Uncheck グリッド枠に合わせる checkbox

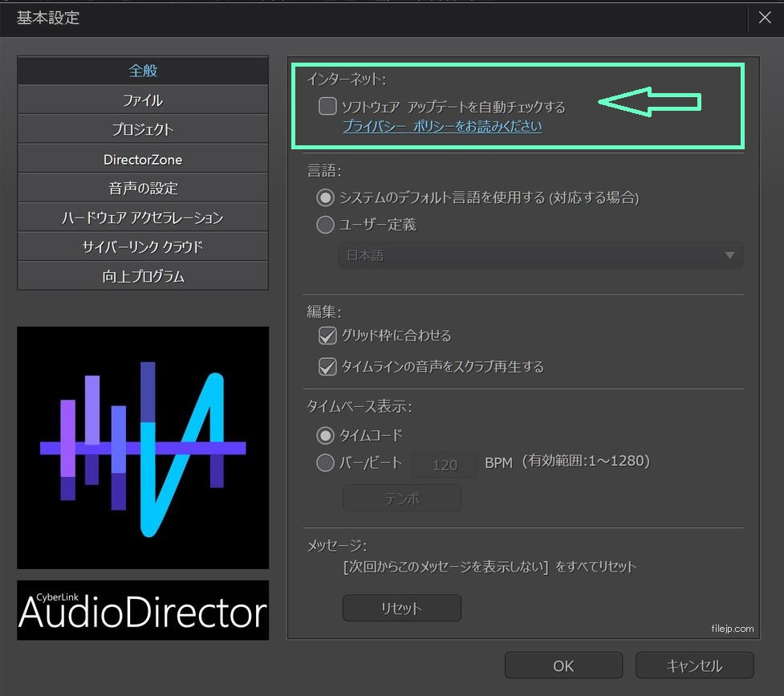pos(327,336)
